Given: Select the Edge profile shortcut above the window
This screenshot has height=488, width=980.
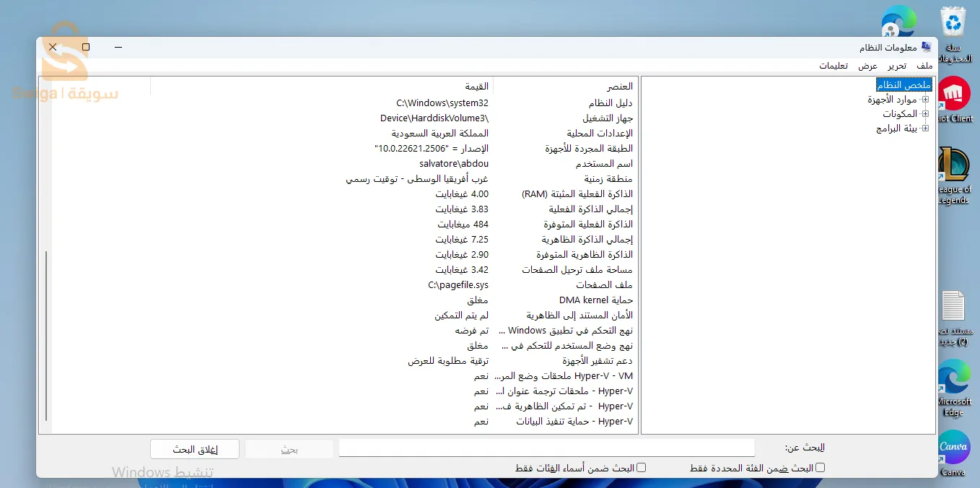Looking at the screenshot, I should pos(898,22).
